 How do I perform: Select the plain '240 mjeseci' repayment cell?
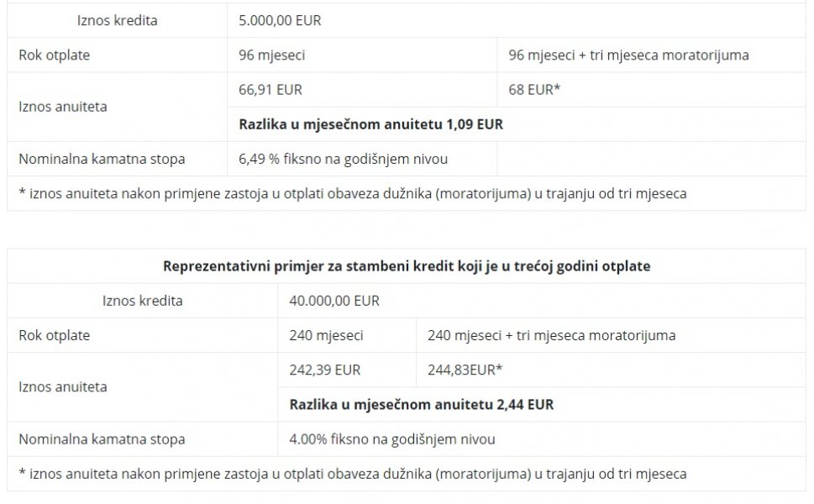tap(326, 335)
